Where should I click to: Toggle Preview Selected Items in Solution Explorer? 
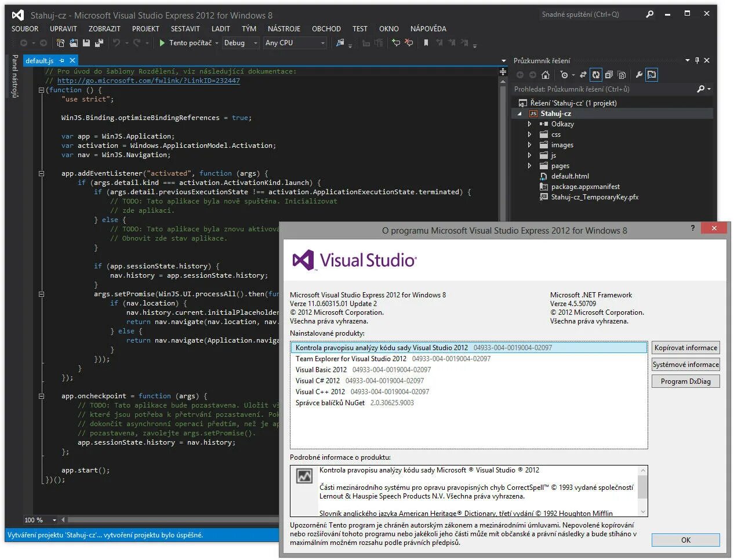coord(652,75)
